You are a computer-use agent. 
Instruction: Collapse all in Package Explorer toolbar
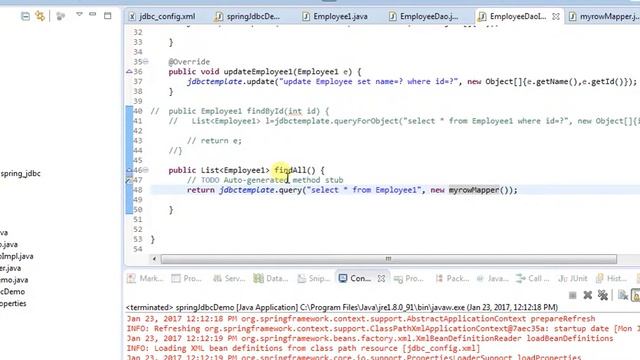25,16
